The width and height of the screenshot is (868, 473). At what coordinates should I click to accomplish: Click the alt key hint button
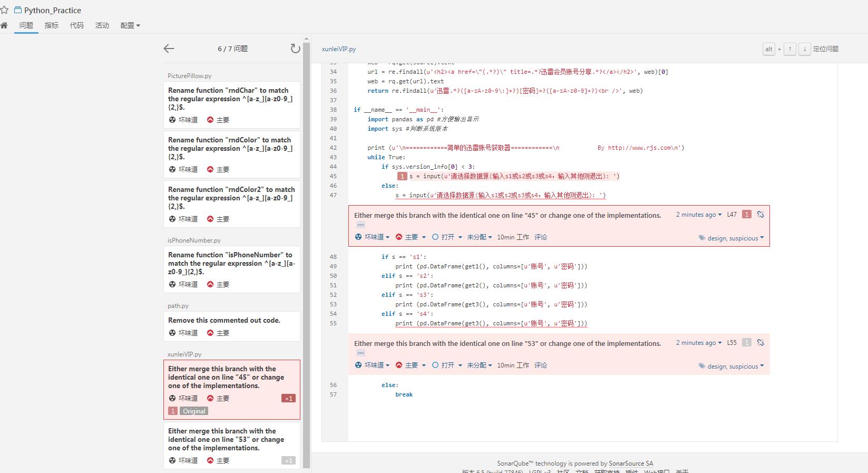769,49
